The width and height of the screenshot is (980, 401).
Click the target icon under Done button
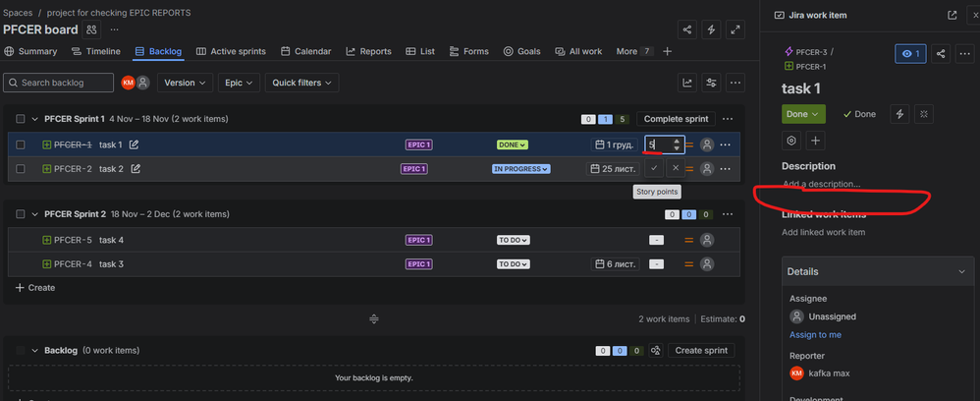[x=790, y=141]
